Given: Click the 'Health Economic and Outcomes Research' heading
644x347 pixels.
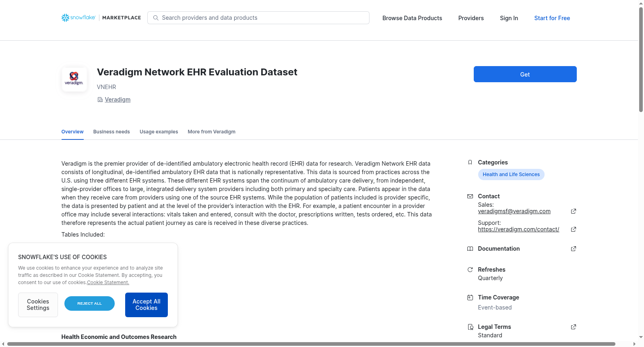Looking at the screenshot, I should [x=119, y=337].
